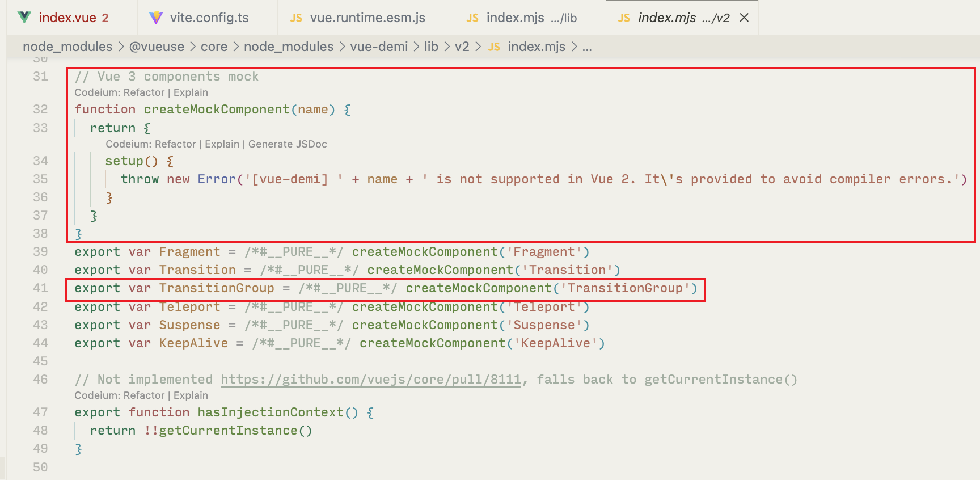Switch to index.mjs .../lib tab

[530, 18]
